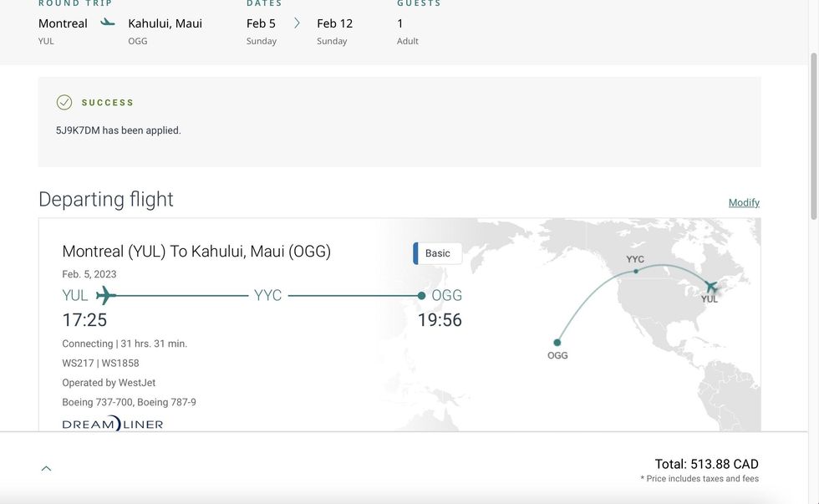Click the chevron arrow between the trip dates
The height and width of the screenshot is (504, 819).
(297, 23)
